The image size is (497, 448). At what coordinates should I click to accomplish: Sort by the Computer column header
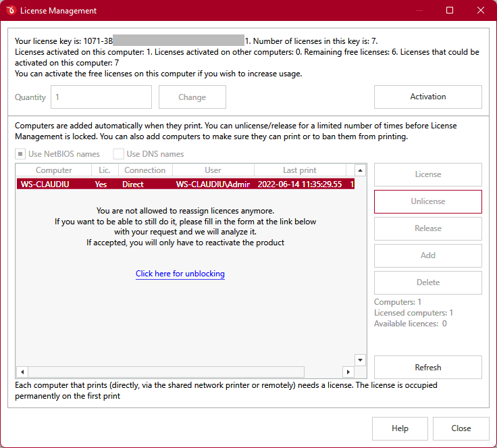click(53, 170)
